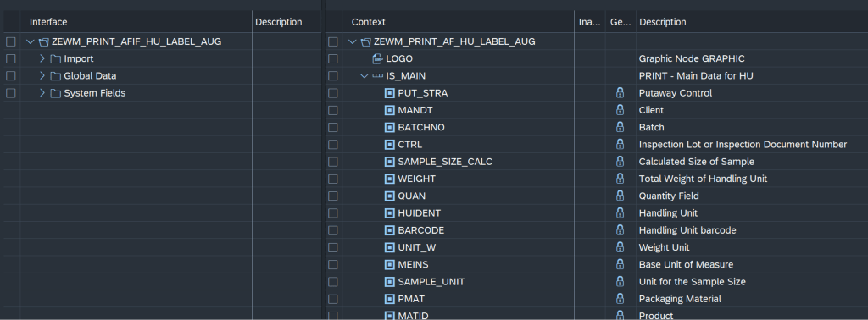Click the SAMPLE_SIZE_CALC field icon
The width and height of the screenshot is (868, 320).
(390, 162)
